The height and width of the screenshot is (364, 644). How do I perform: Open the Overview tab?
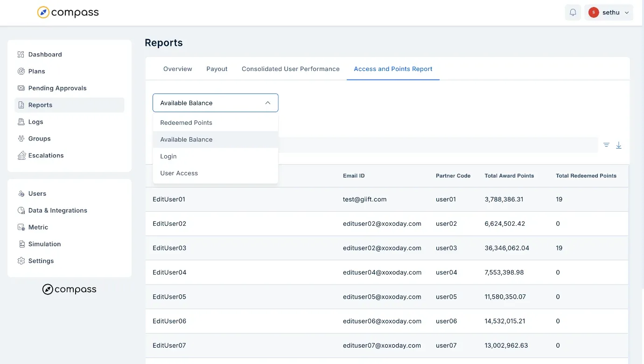coord(178,69)
